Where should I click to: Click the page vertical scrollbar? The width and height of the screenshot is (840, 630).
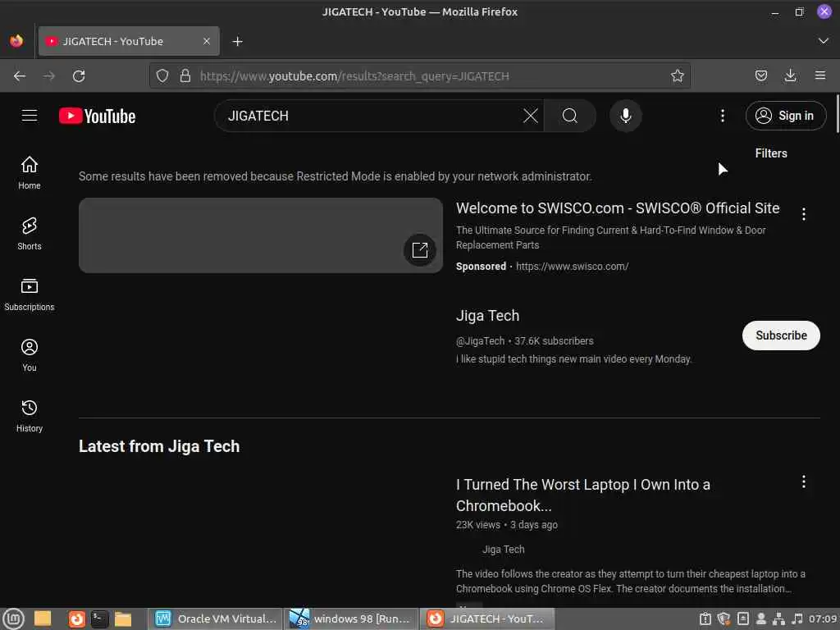pos(837,113)
